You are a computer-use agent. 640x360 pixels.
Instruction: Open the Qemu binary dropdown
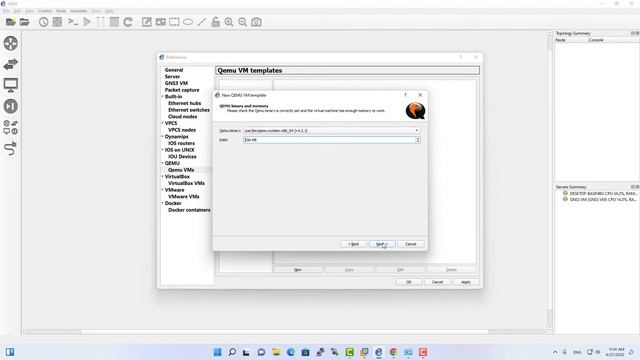[x=331, y=131]
